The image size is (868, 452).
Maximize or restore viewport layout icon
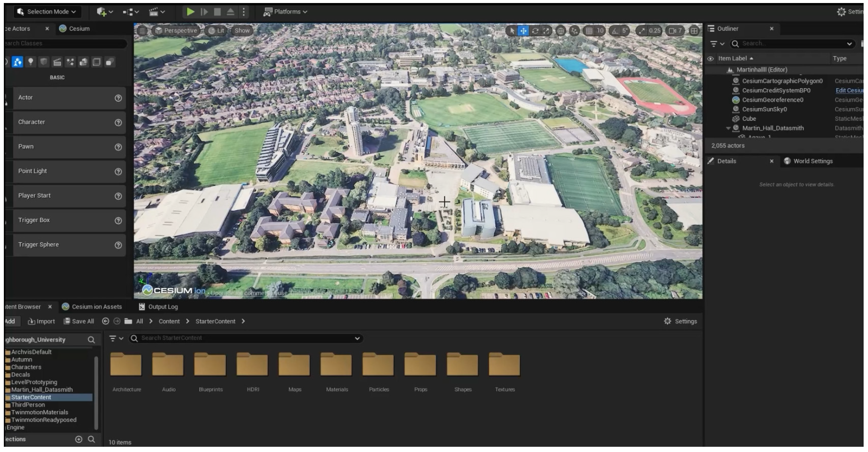[694, 31]
